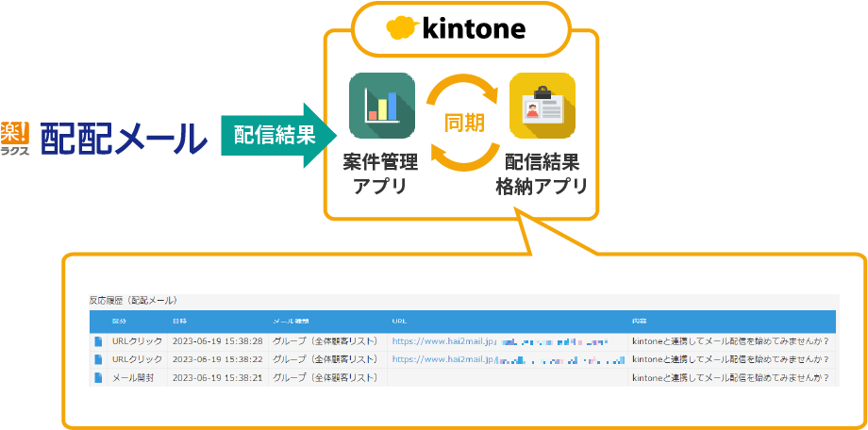Click the 内容 column header
Screen dimensions: 868x430
click(x=640, y=321)
